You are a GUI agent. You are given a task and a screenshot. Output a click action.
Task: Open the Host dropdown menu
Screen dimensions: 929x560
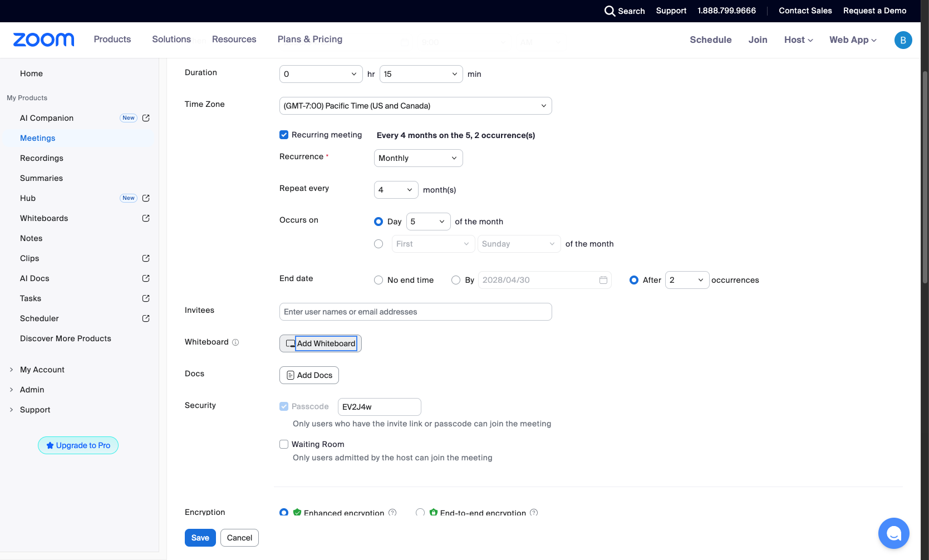[799, 40]
